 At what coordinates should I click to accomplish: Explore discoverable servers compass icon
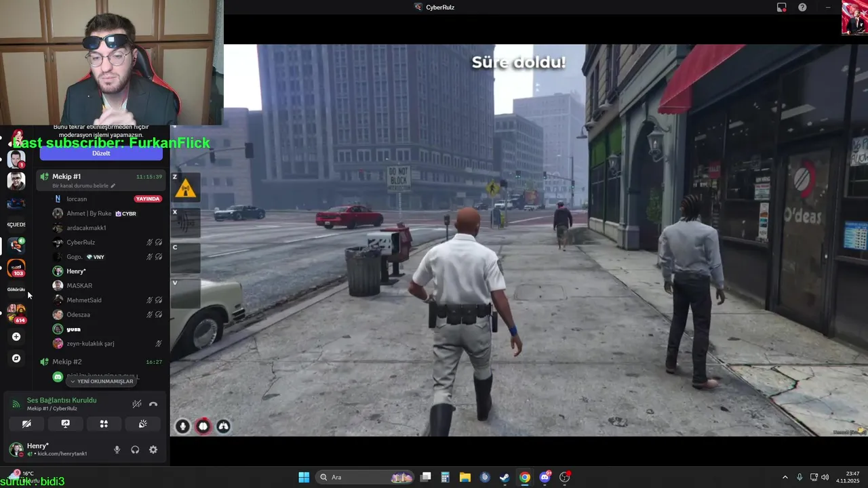coord(16,359)
